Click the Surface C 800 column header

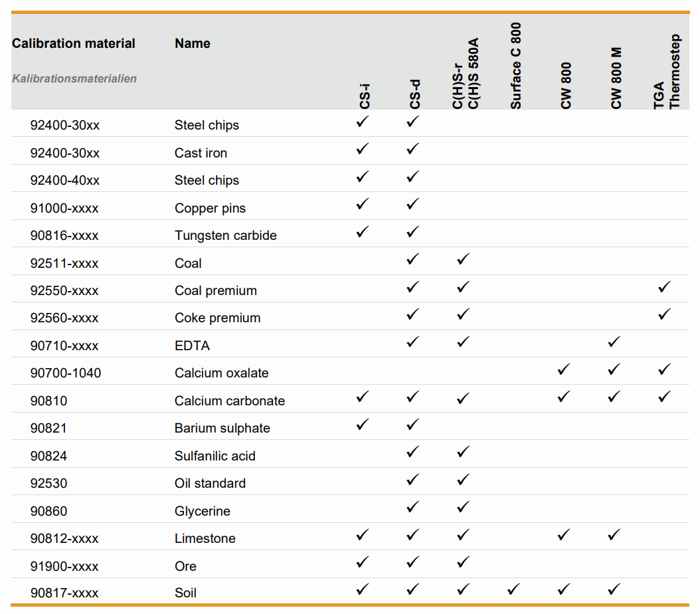pos(516,66)
